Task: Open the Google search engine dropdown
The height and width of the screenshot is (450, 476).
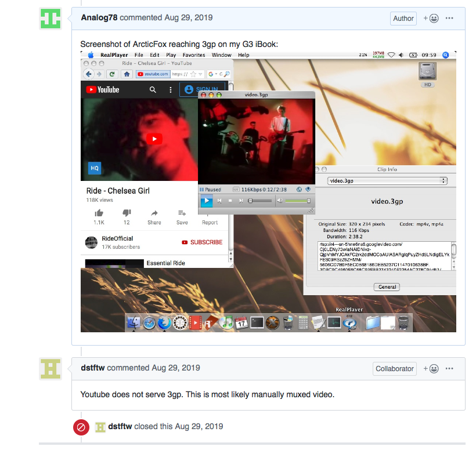Action: tap(212, 74)
